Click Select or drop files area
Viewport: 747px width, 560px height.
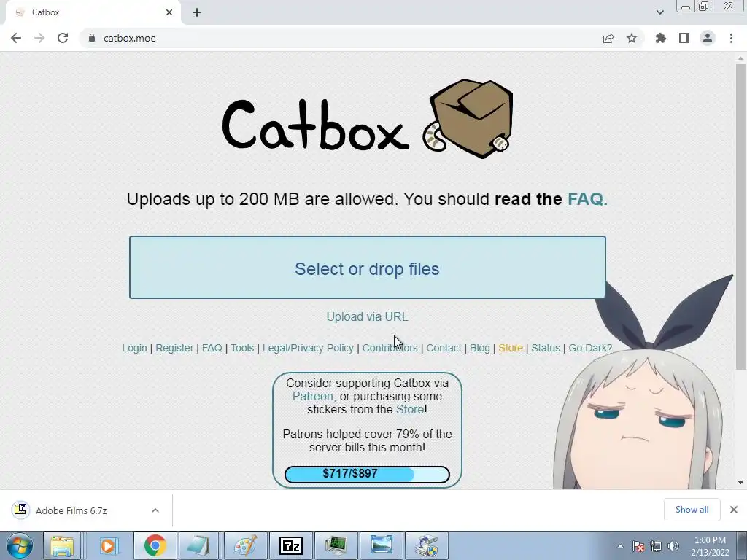coord(368,267)
